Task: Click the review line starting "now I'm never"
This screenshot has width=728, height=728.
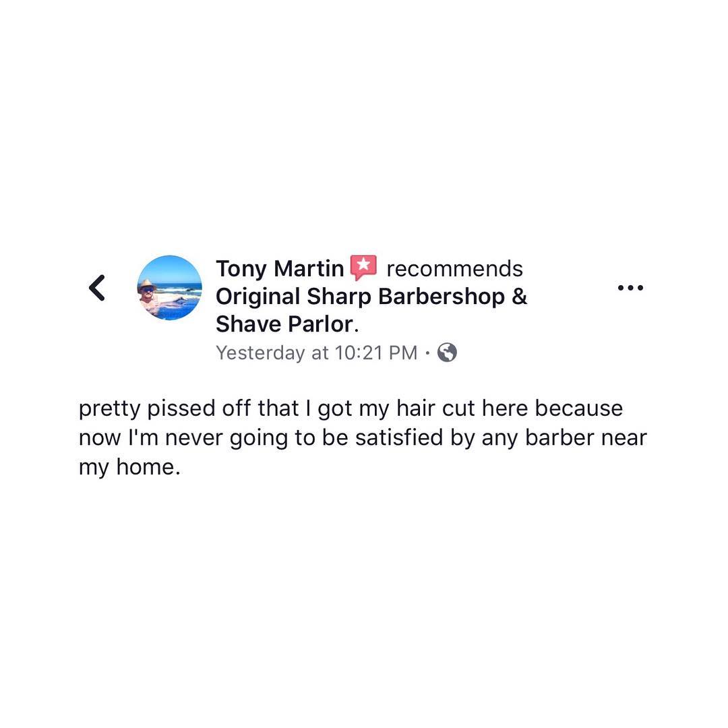Action: click(363, 438)
